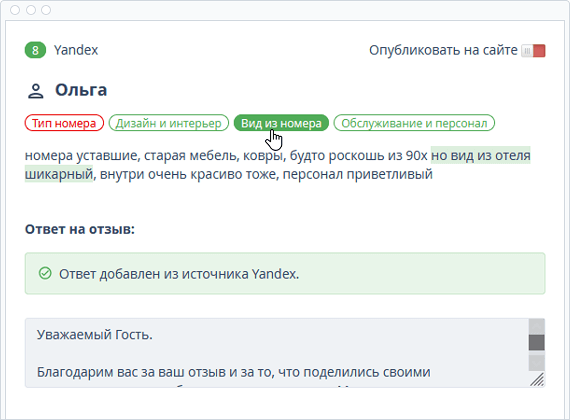Select the "Вид из номера" tag
The height and width of the screenshot is (420, 570).
pyautogui.click(x=281, y=123)
